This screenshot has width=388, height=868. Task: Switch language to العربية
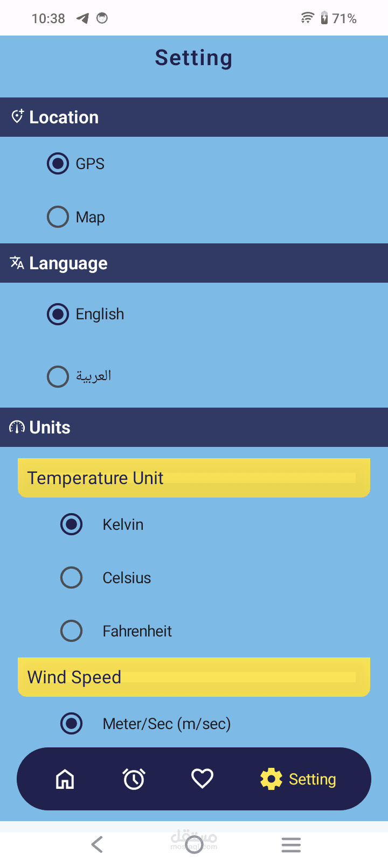pyautogui.click(x=58, y=376)
